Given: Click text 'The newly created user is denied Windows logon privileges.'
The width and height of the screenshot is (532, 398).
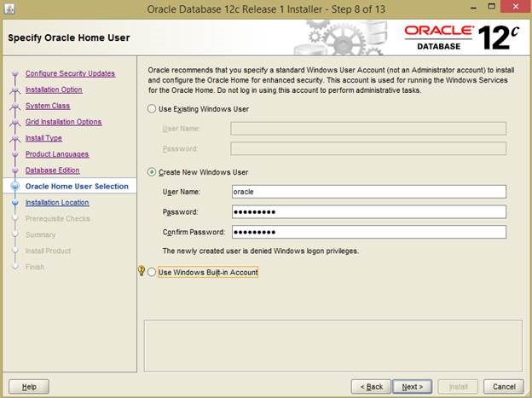Looking at the screenshot, I should (260, 251).
